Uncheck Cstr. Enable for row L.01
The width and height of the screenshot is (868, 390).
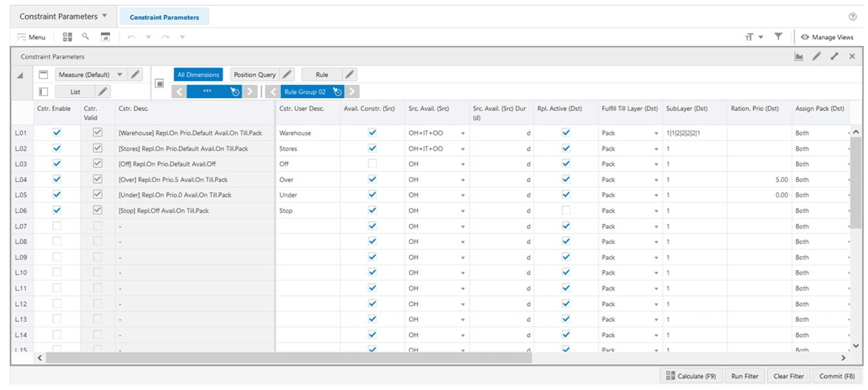[57, 132]
